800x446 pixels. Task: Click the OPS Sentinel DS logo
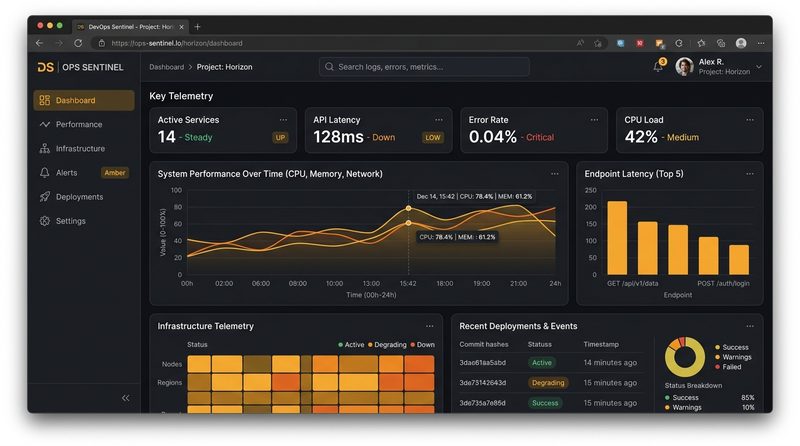click(x=45, y=67)
